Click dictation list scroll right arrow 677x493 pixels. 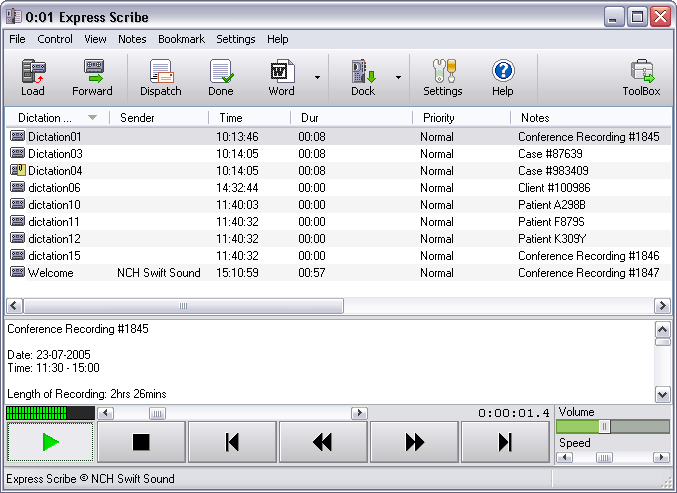(662, 306)
